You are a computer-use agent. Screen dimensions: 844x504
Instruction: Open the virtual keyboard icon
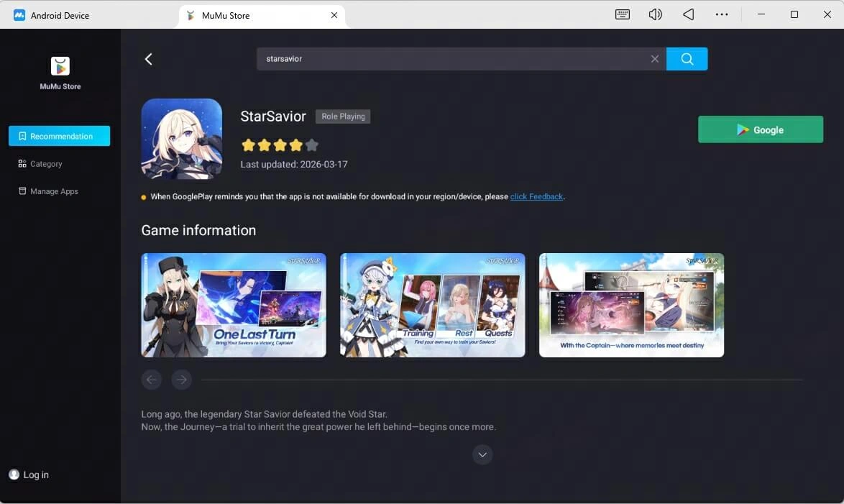click(622, 14)
